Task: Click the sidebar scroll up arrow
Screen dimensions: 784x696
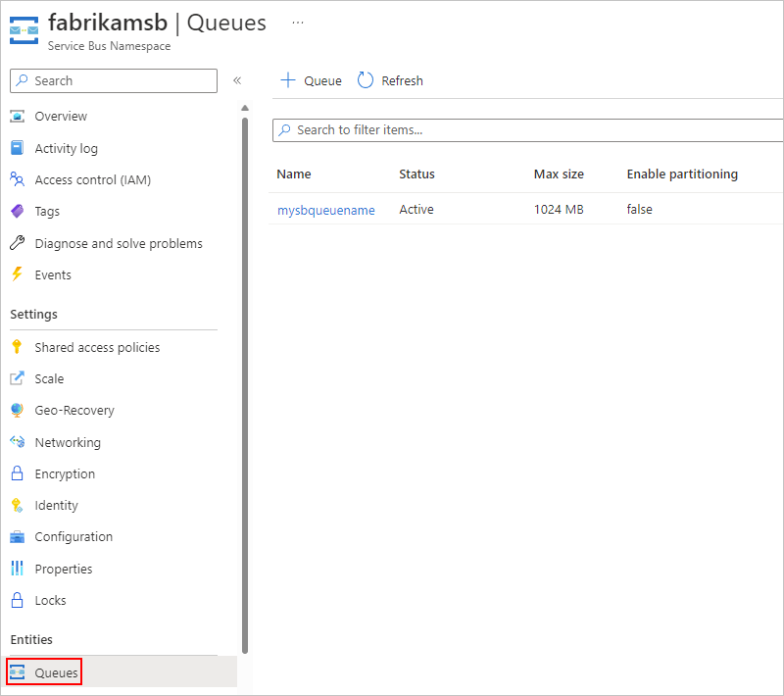Action: coord(245,108)
